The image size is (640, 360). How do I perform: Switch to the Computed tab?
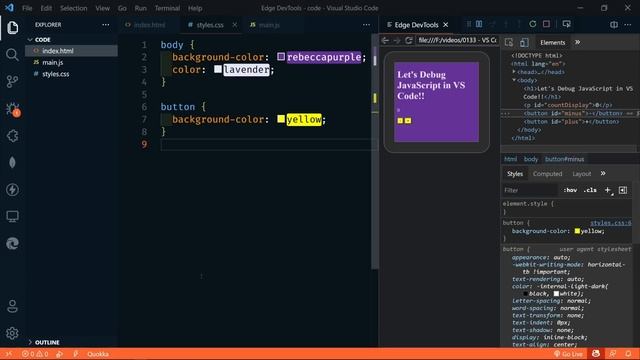[x=547, y=174]
